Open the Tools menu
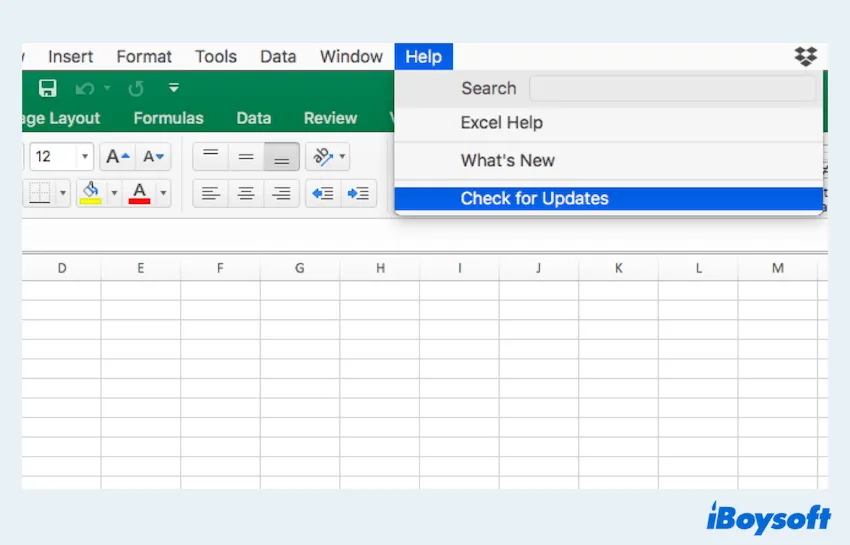The width and height of the screenshot is (850, 545). [216, 56]
